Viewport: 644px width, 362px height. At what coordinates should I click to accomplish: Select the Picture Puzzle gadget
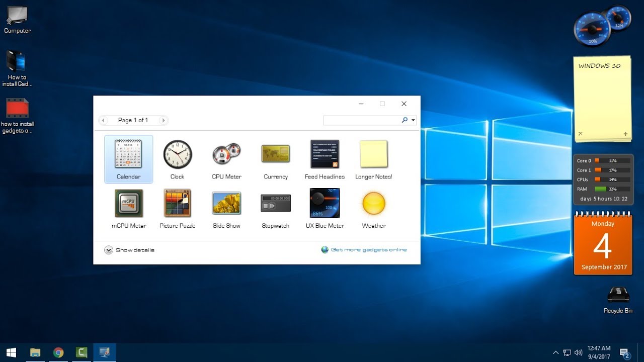point(177,208)
